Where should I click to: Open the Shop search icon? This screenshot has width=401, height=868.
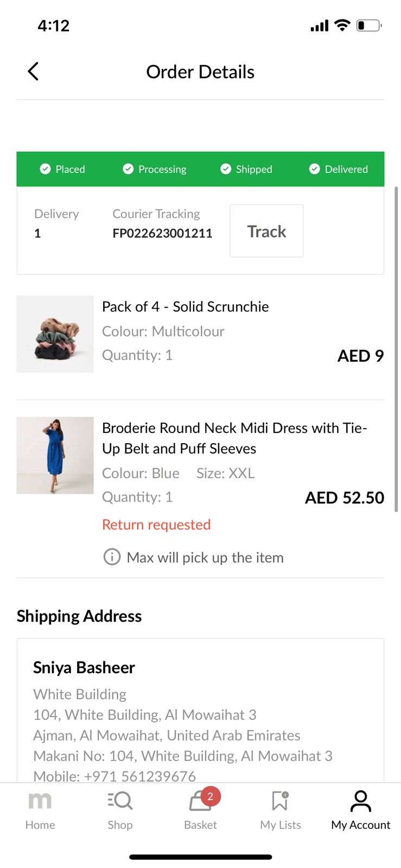tap(120, 801)
